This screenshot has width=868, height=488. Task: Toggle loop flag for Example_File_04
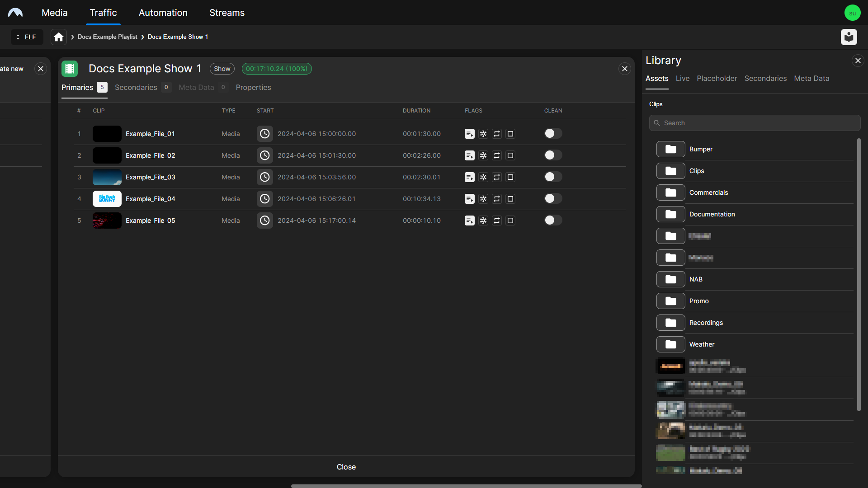pos(497,199)
